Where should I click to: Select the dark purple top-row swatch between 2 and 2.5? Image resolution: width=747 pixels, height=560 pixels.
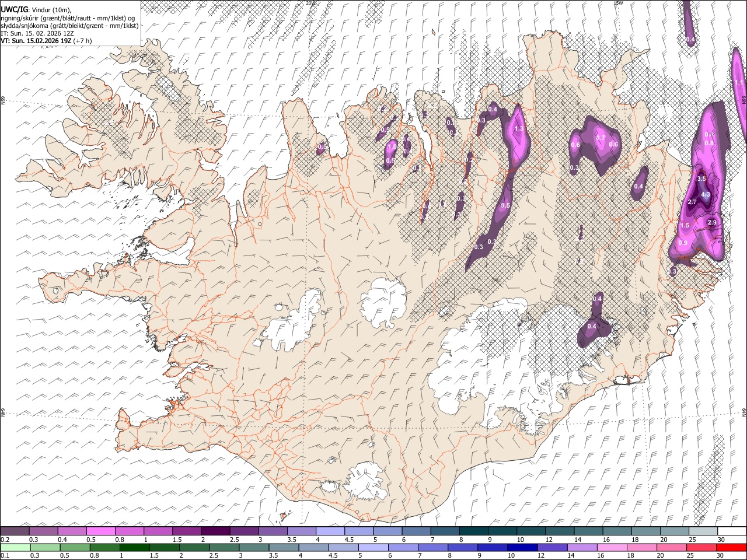coord(215,531)
